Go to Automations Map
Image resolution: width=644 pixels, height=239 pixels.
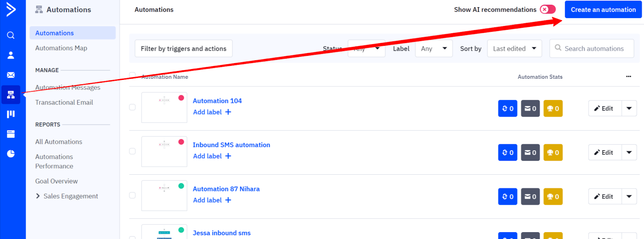pyautogui.click(x=61, y=48)
